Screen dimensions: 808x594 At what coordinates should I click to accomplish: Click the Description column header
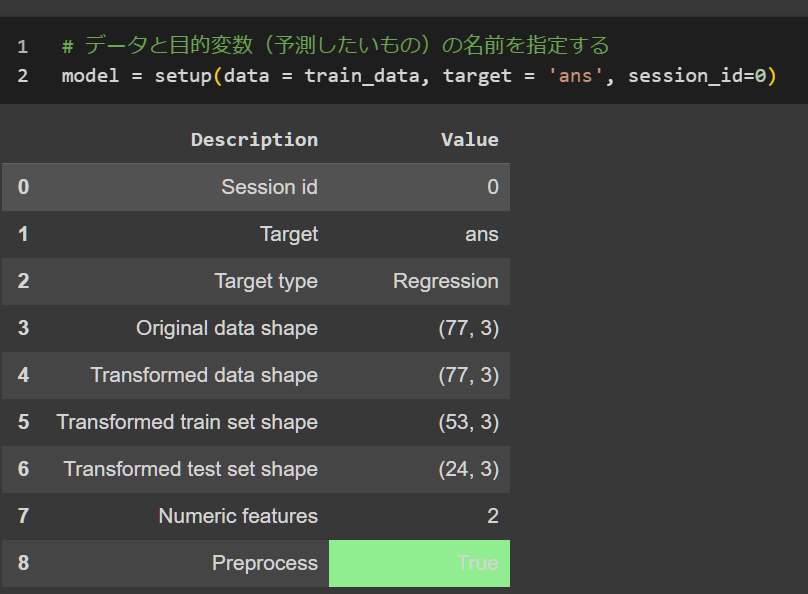tap(255, 140)
